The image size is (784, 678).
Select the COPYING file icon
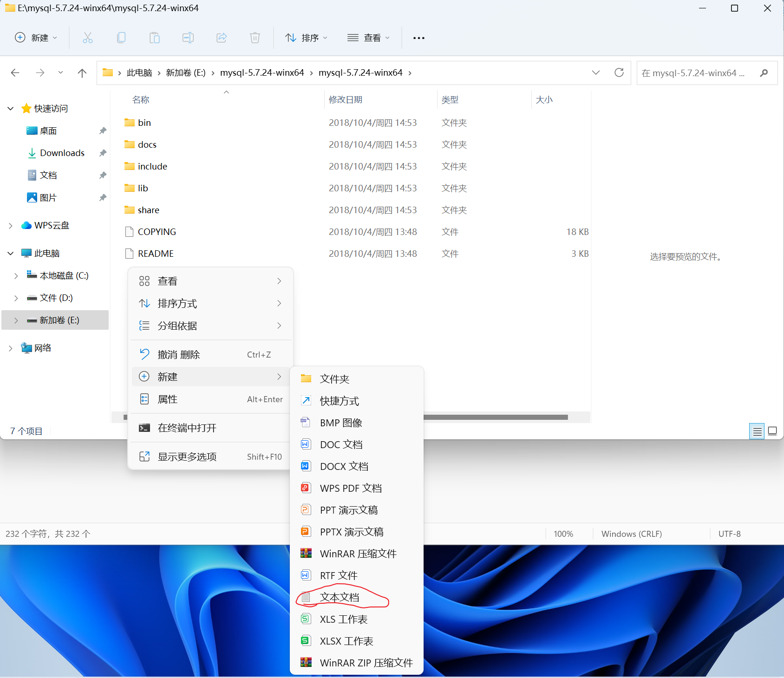(130, 232)
